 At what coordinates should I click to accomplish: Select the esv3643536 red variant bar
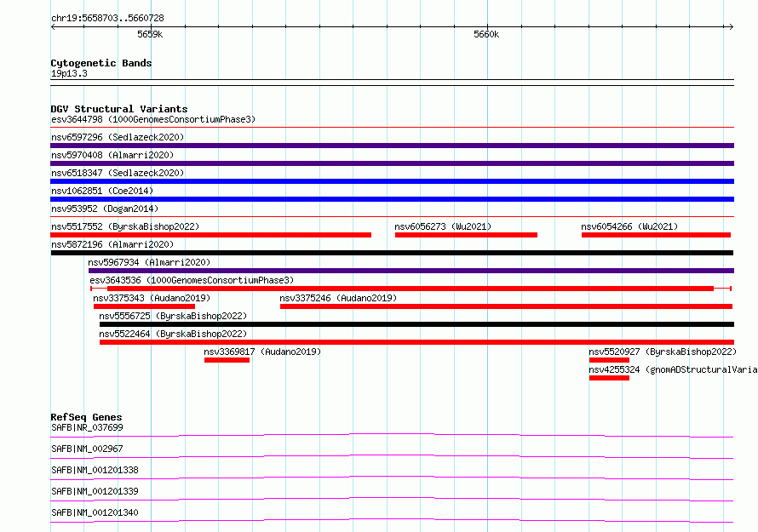tap(411, 289)
